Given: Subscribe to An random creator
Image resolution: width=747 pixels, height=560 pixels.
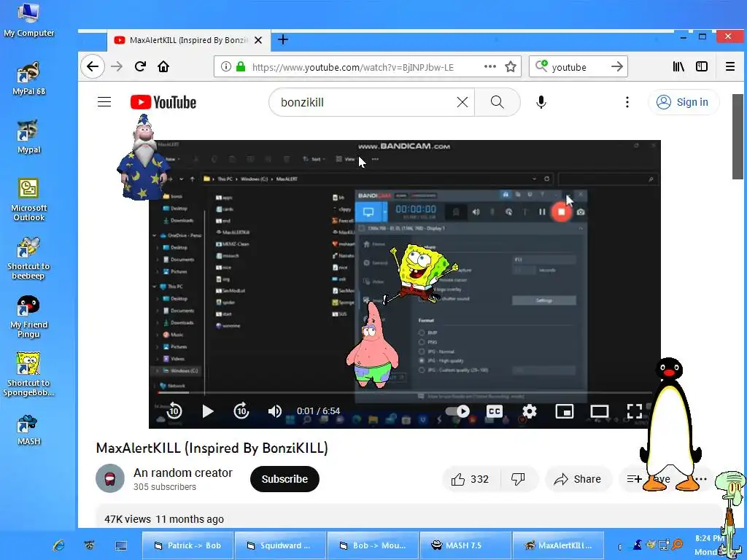Looking at the screenshot, I should pos(285,479).
